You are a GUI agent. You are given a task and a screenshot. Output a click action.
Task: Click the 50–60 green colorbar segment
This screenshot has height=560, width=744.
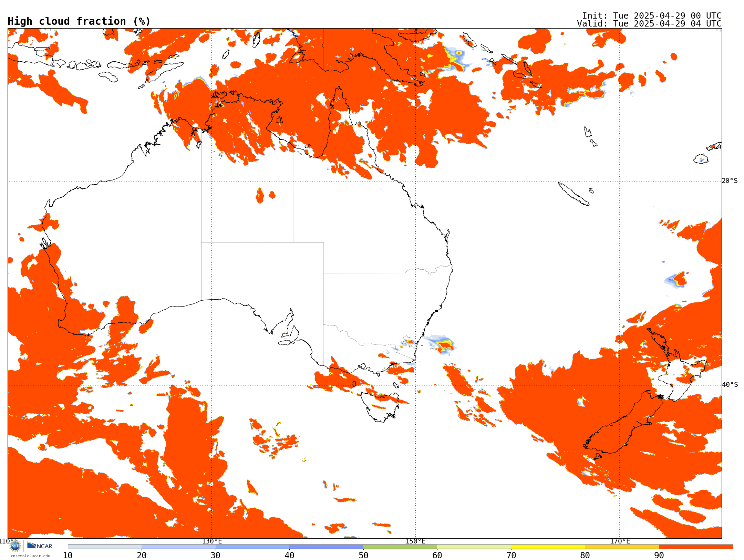400,547
